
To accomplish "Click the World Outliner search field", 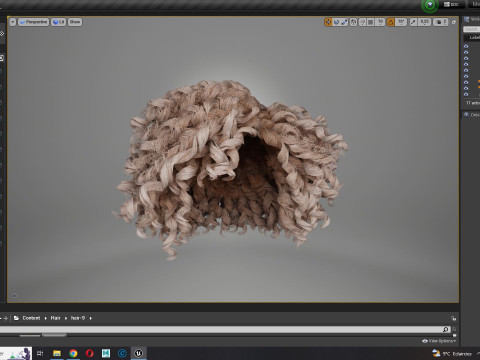I will [472, 29].
